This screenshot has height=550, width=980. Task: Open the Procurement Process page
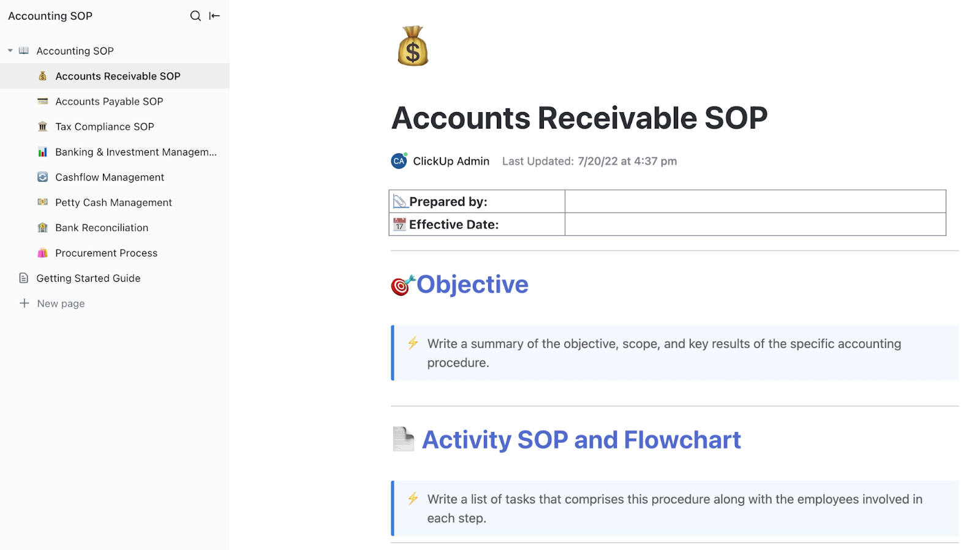106,253
